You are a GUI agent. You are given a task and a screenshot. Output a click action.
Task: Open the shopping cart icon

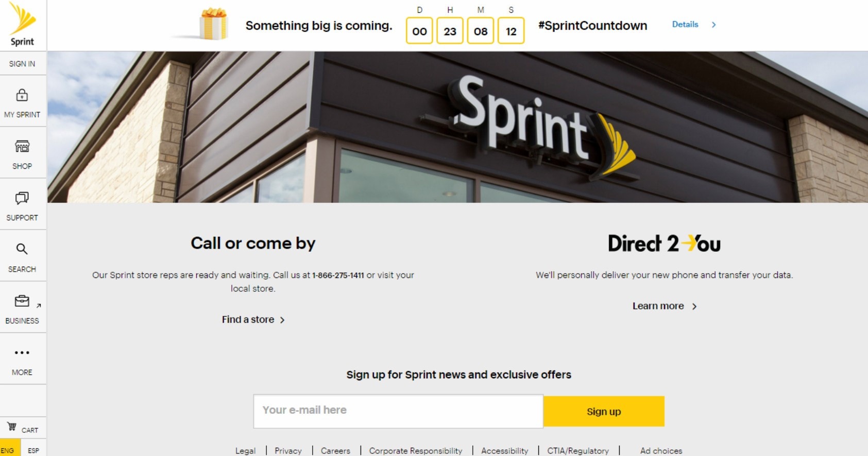click(x=12, y=427)
